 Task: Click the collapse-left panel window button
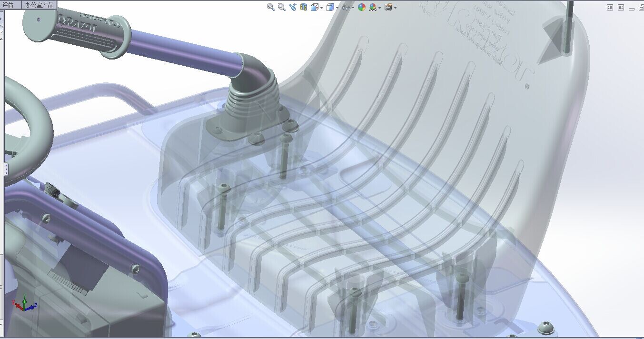coord(610,7)
